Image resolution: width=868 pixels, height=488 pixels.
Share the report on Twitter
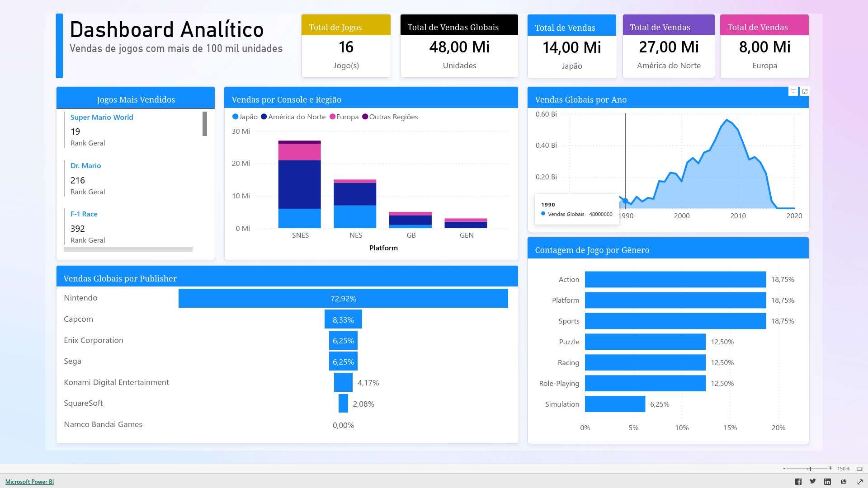pos(813,482)
